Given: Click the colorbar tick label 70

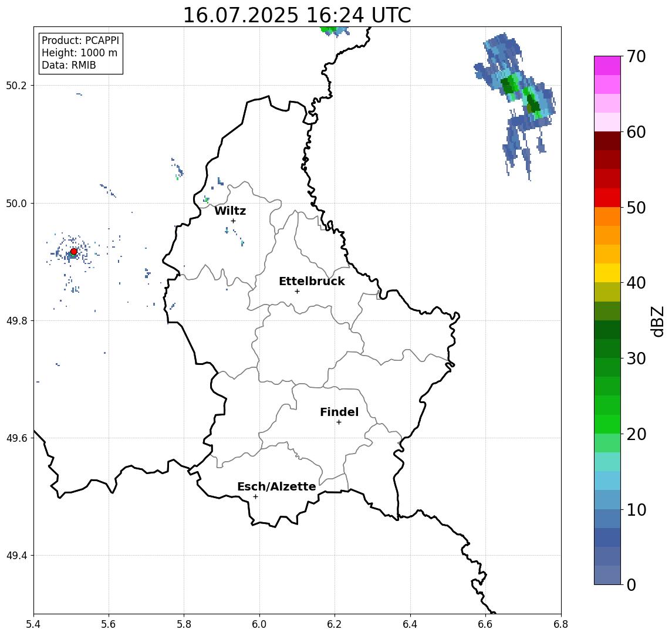Looking at the screenshot, I should pyautogui.click(x=636, y=56).
